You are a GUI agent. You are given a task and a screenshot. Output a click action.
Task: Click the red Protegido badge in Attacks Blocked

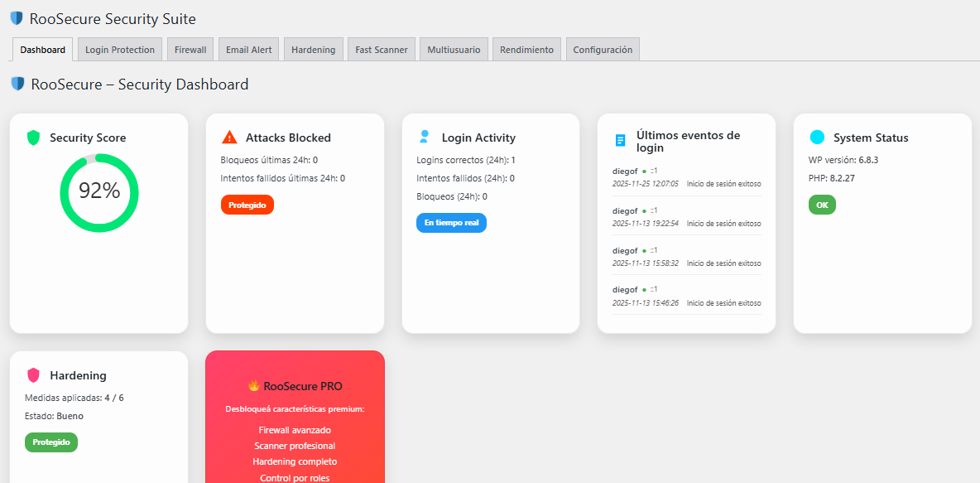point(247,205)
